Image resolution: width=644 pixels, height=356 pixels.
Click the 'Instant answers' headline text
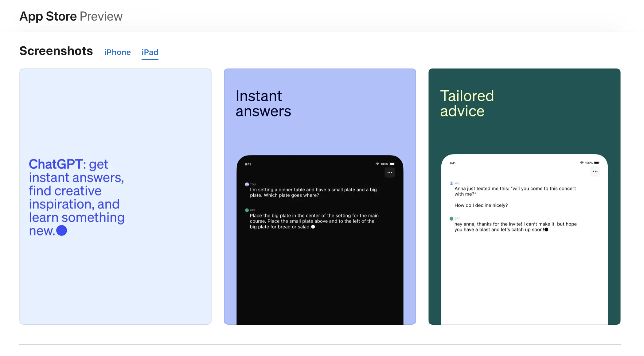pyautogui.click(x=263, y=104)
